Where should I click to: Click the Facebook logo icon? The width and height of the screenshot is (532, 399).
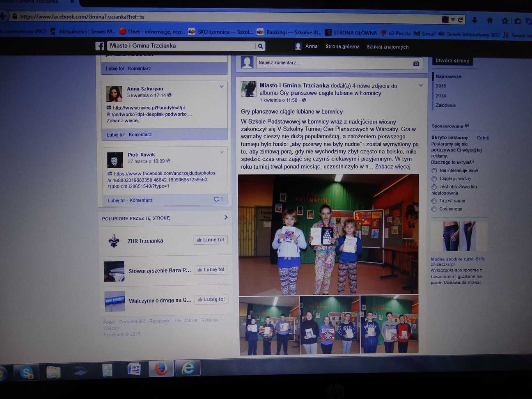click(x=100, y=46)
